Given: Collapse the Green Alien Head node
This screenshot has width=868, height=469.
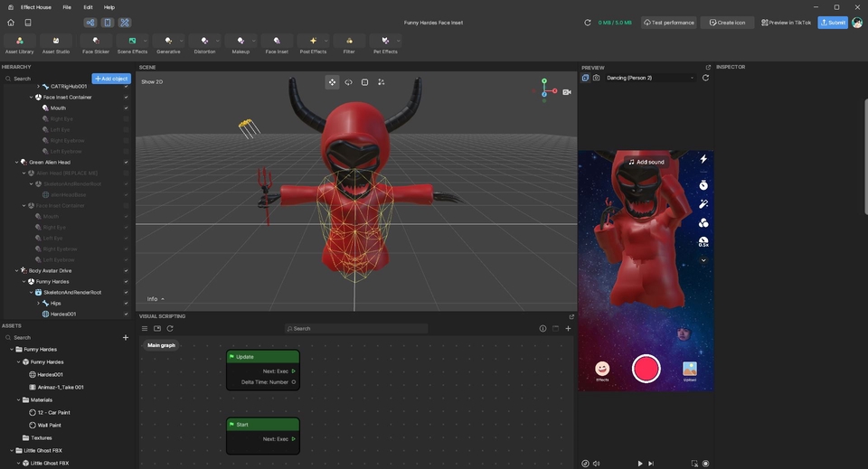Looking at the screenshot, I should 16,162.
